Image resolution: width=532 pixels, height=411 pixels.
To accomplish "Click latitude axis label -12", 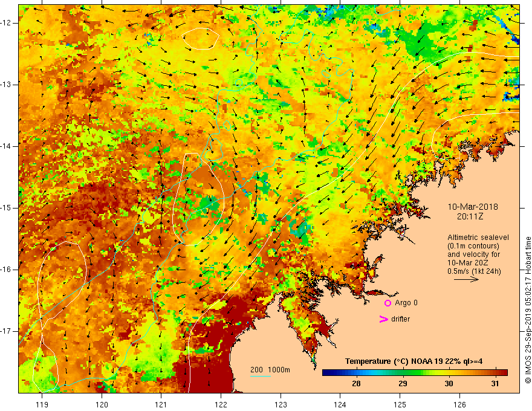I will point(7,23).
